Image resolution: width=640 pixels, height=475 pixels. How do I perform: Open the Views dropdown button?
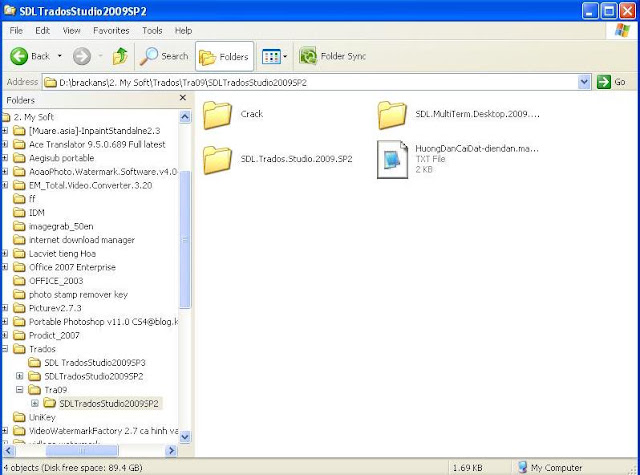[x=274, y=56]
